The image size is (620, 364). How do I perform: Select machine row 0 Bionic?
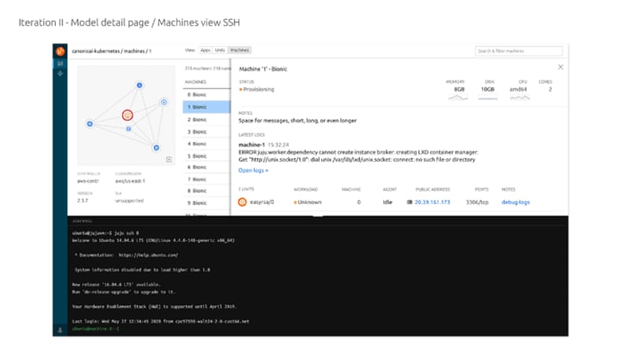207,95
